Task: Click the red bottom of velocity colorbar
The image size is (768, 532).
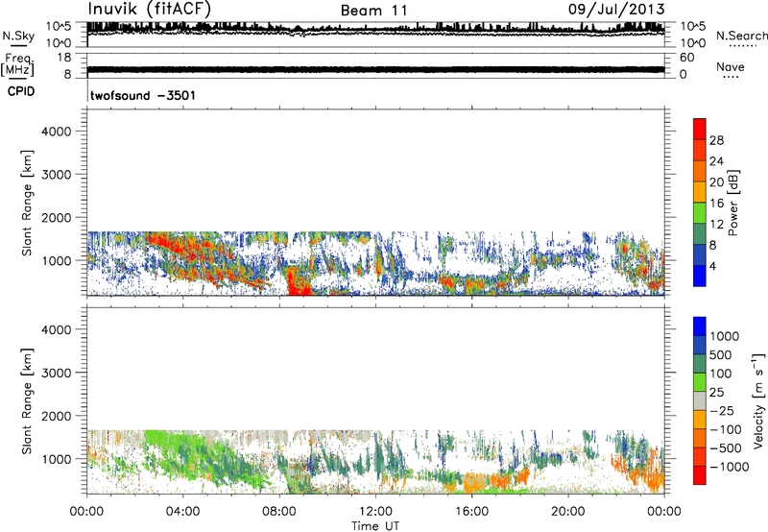Action: pyautogui.click(x=700, y=474)
